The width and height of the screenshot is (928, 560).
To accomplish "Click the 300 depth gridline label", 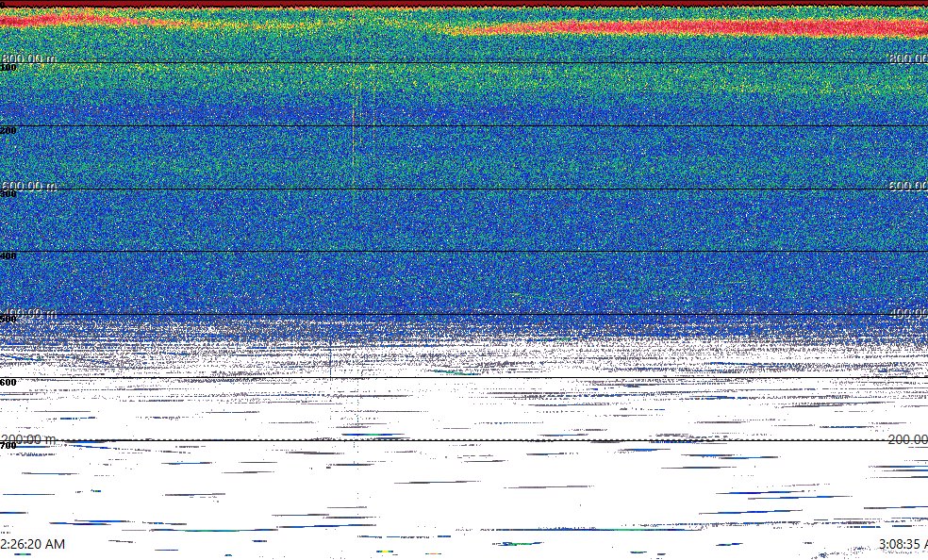I will [x=8, y=193].
